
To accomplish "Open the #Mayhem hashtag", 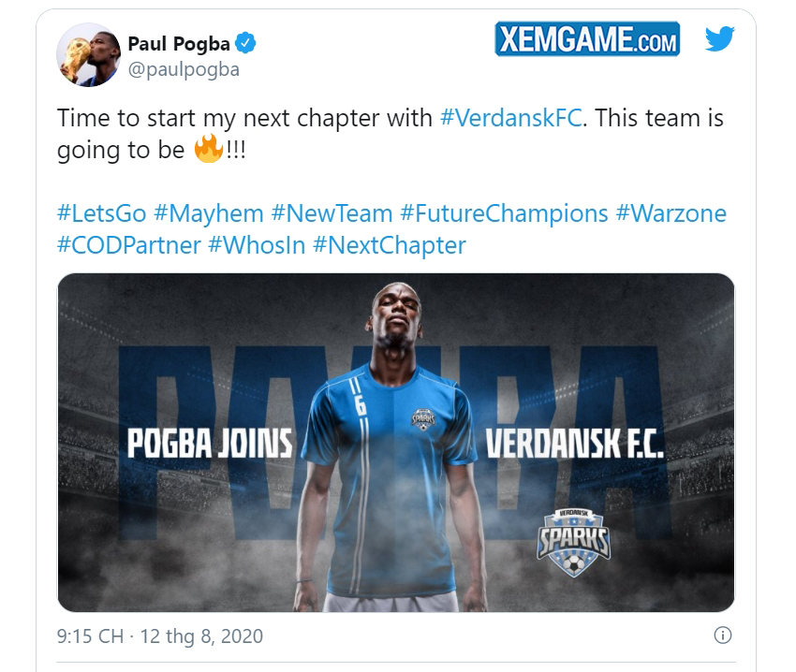I will (209, 213).
